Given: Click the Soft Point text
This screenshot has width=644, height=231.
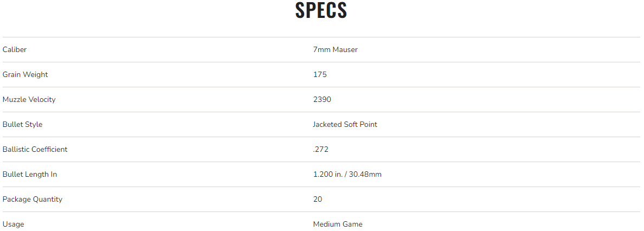Looking at the screenshot, I should click(360, 124).
